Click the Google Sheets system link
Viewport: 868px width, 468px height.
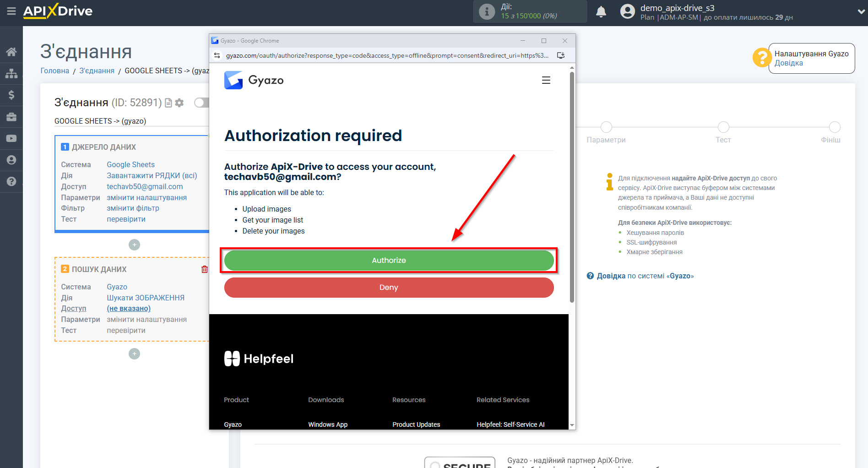click(130, 164)
